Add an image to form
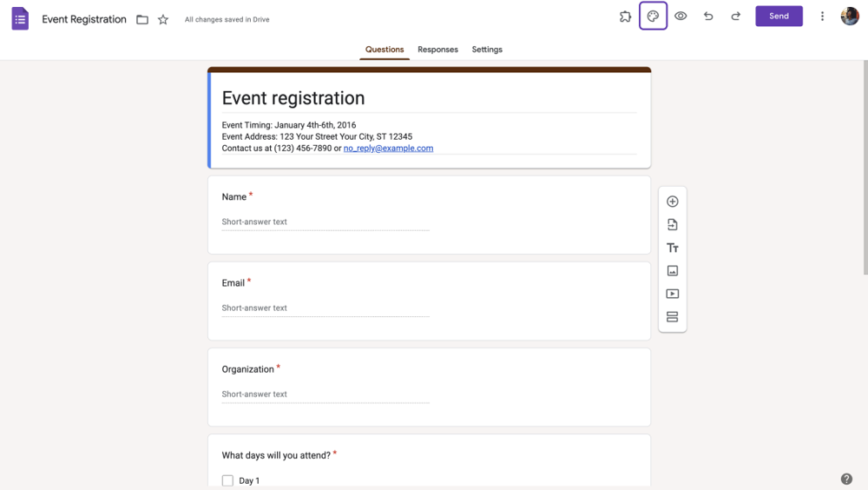The width and height of the screenshot is (868, 490). pos(672,271)
